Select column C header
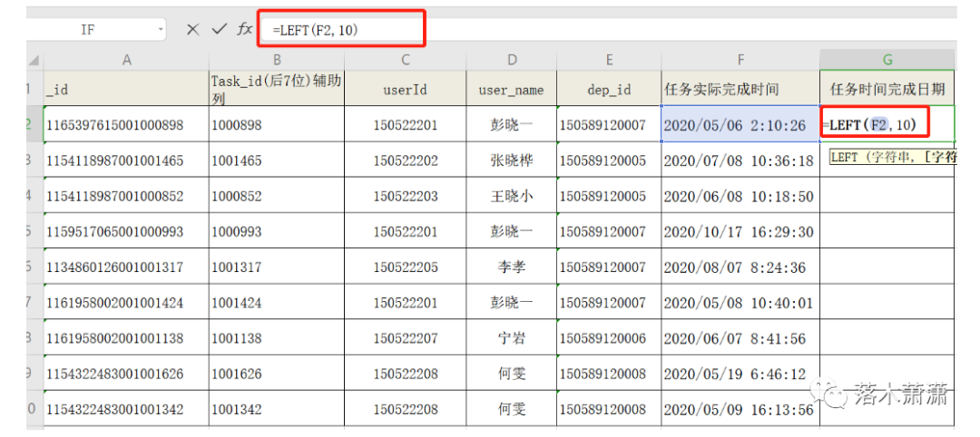 click(x=405, y=60)
